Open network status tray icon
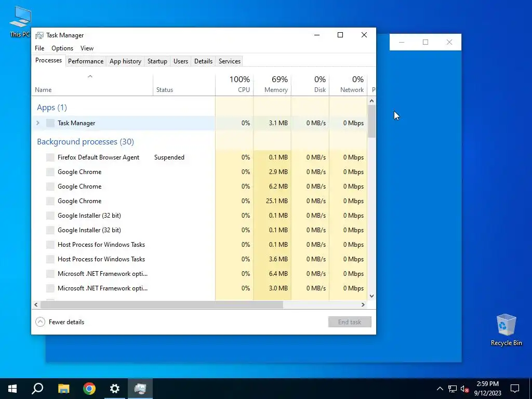Viewport: 532px width, 399px height. click(453, 389)
